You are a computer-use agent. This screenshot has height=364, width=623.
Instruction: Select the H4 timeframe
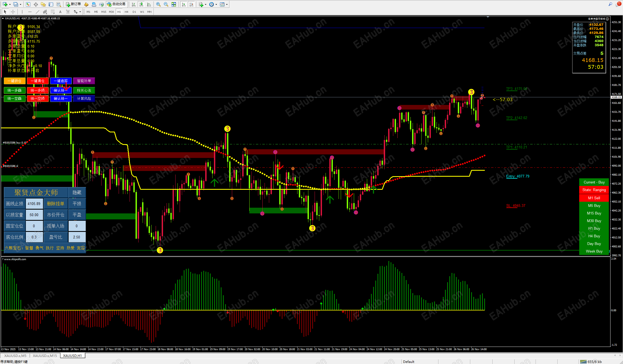(x=126, y=12)
